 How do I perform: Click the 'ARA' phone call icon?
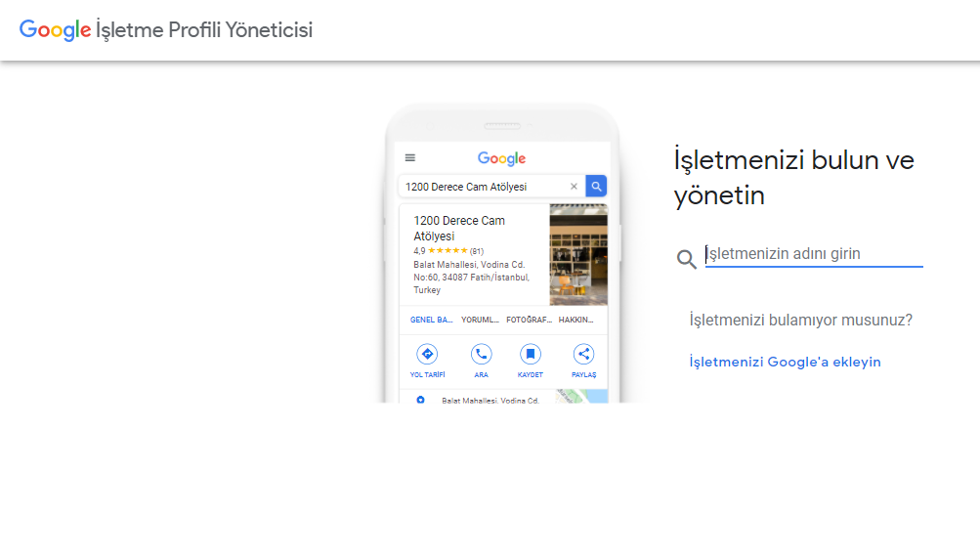pos(482,355)
